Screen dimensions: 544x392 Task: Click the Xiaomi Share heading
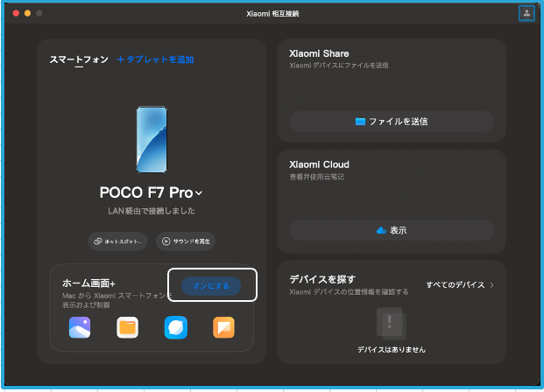click(319, 53)
